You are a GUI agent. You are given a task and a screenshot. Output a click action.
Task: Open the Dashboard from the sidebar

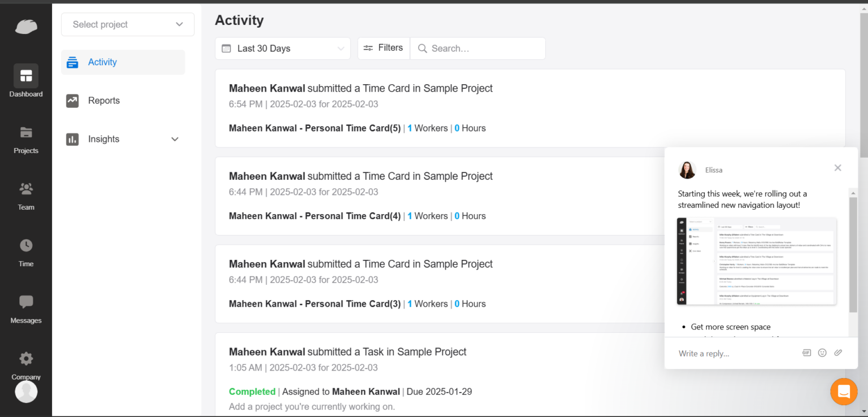(26, 79)
